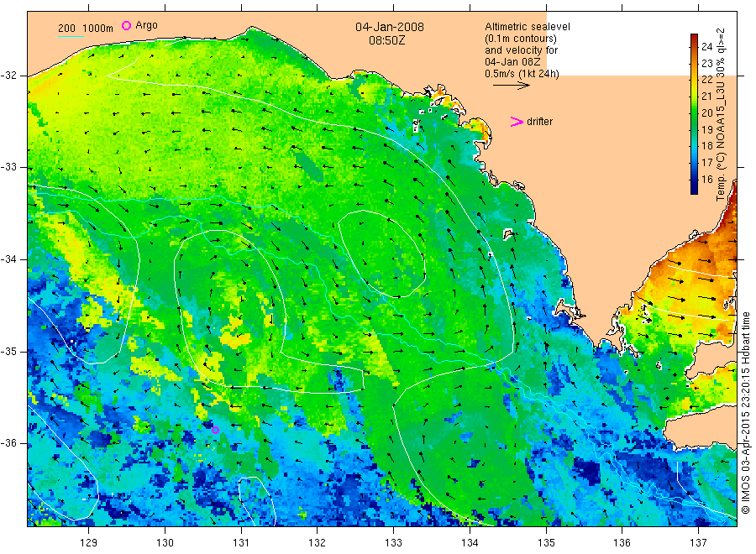This screenshot has height=554, width=756.
Task: Click the colorbar tick label 18
Action: pos(706,146)
